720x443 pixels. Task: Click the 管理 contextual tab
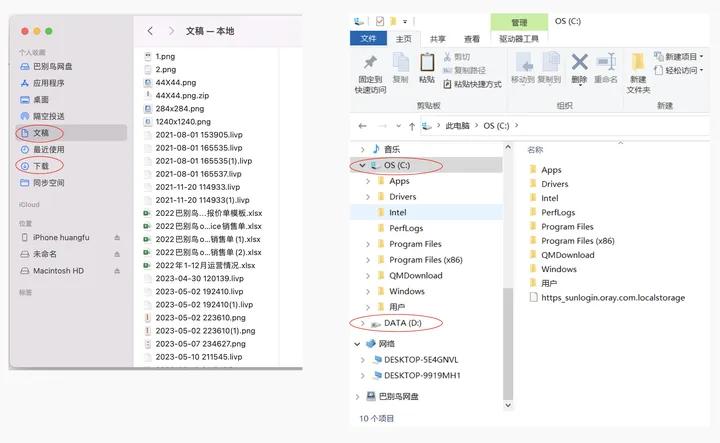(x=519, y=22)
